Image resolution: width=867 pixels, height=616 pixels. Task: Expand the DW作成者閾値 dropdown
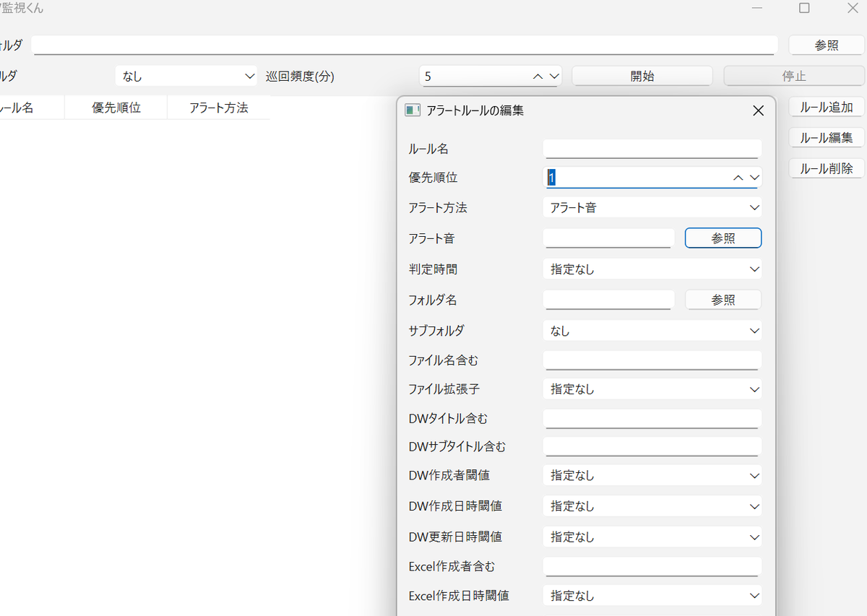point(652,476)
